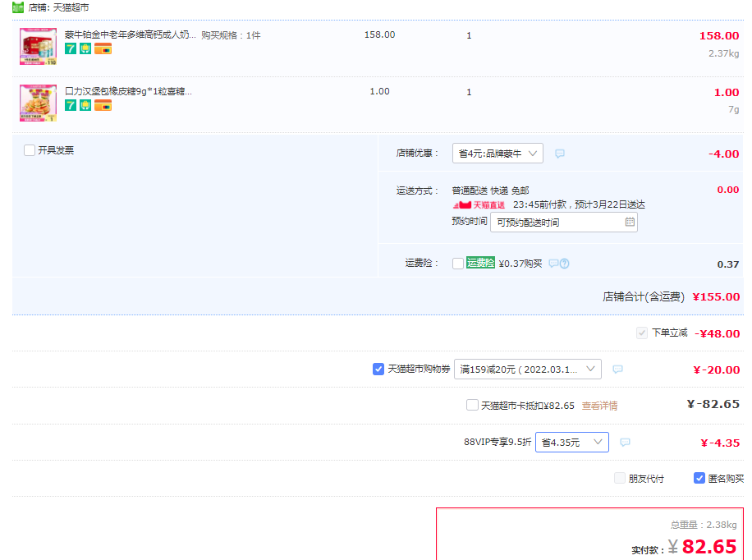
Task: Toggle the 下单立减 checkbox
Action: click(x=642, y=333)
